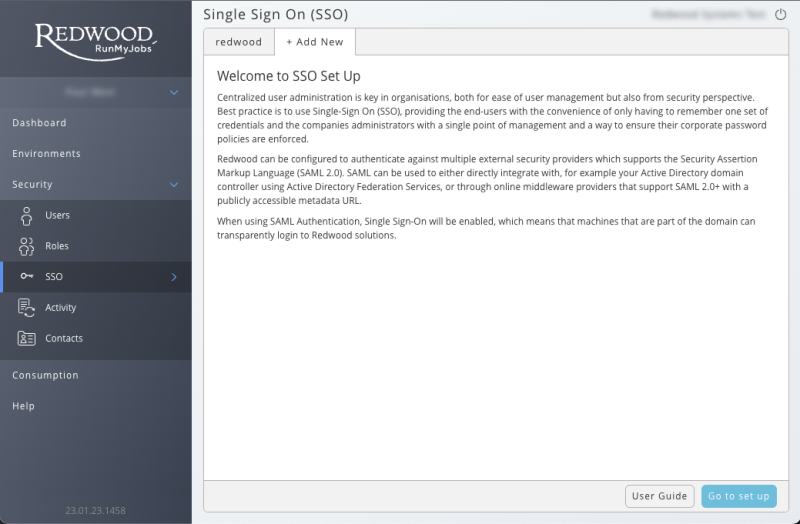Open the Consumption page

pos(45,376)
